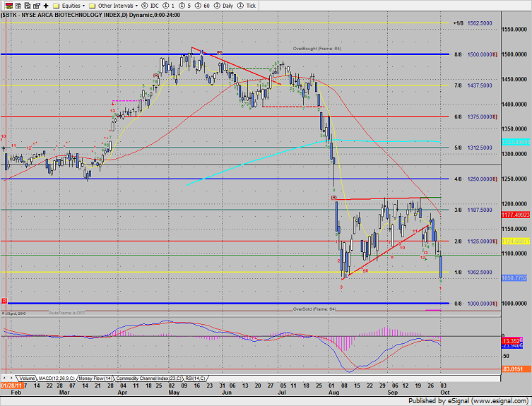Click the 8/8 1500.0000 level label
This screenshot has width=532, height=406.
(x=475, y=54)
